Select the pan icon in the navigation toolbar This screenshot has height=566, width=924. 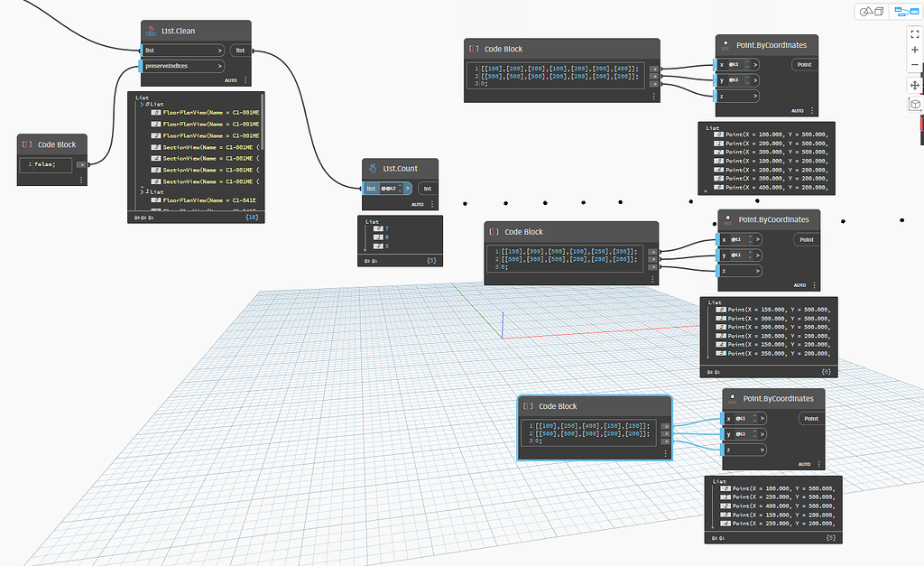click(x=914, y=86)
